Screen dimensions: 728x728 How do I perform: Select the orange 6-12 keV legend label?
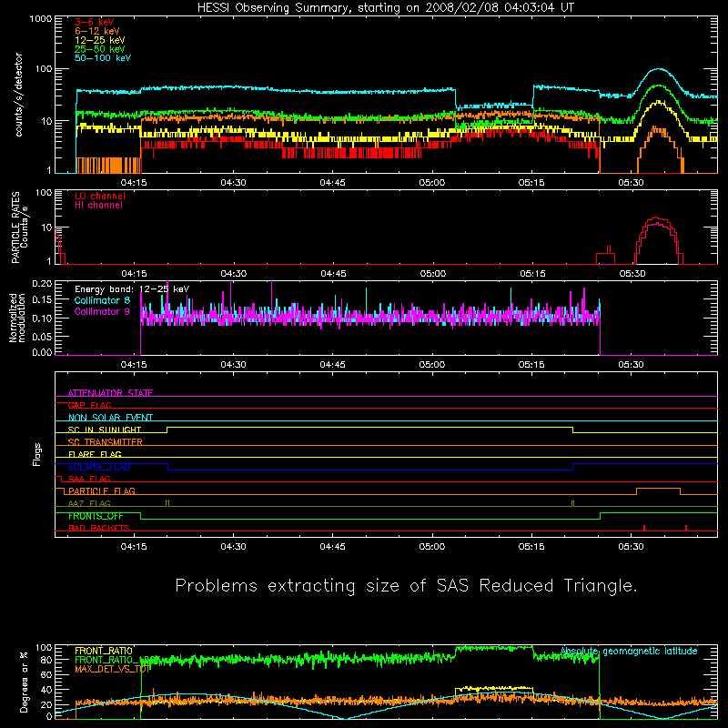click(97, 31)
